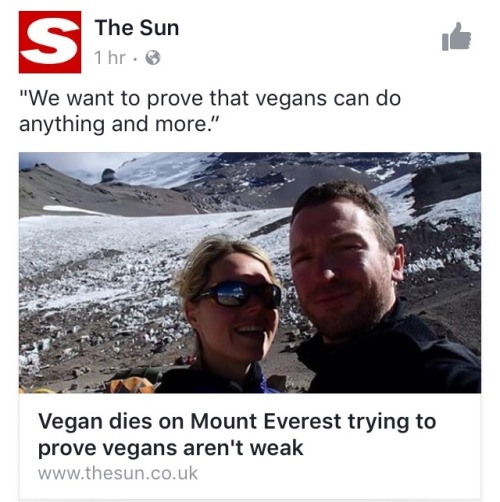Click The Sun red logo avatar
Image resolution: width=500 pixels, height=502 pixels.
50,42
